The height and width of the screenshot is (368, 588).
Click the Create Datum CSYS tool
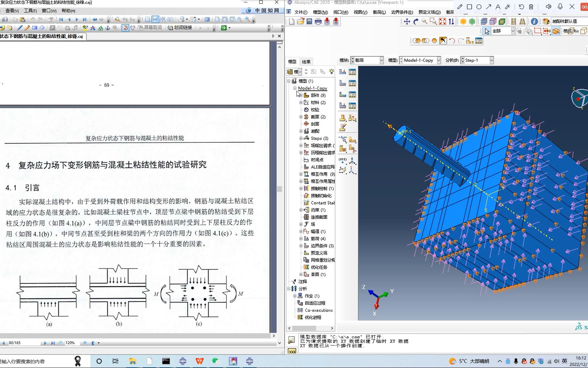(353, 170)
